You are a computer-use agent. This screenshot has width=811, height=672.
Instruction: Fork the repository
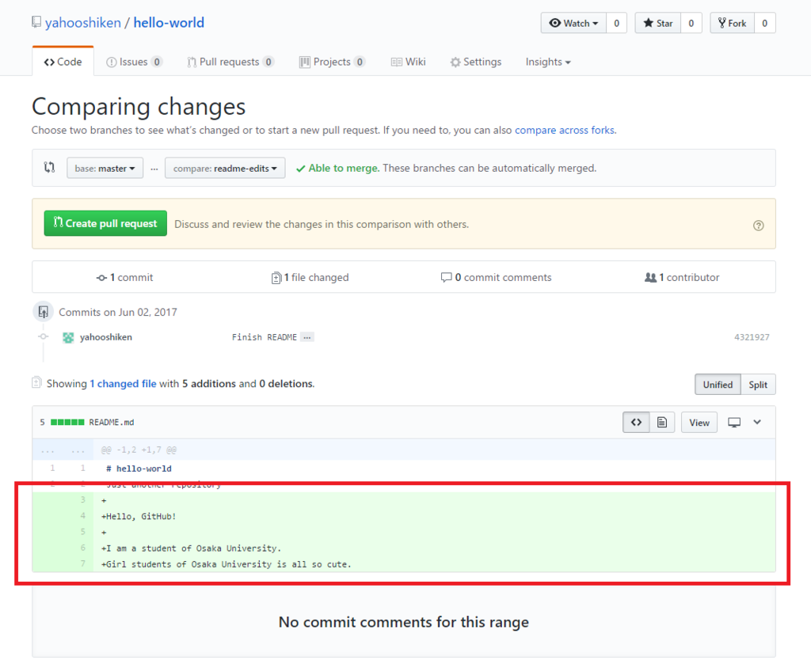[733, 23]
